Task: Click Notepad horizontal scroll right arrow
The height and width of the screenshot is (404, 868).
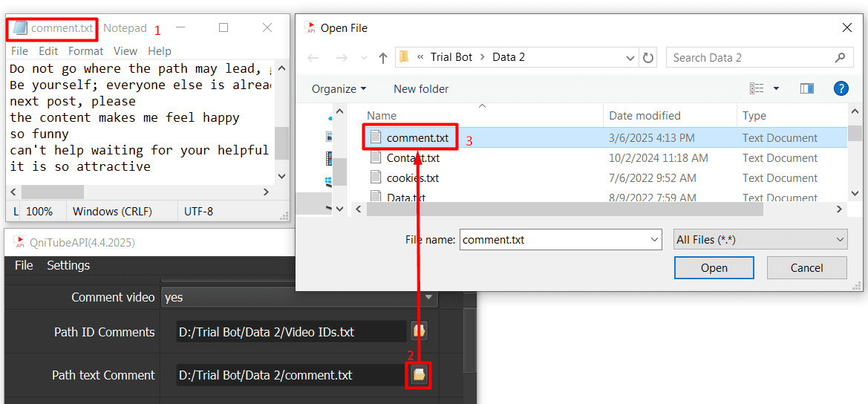Action: (267, 192)
